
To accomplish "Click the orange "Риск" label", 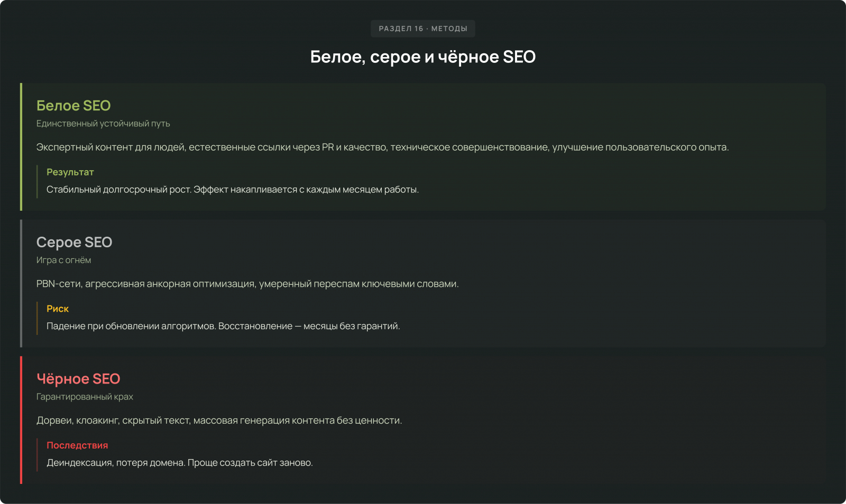I will pos(58,309).
